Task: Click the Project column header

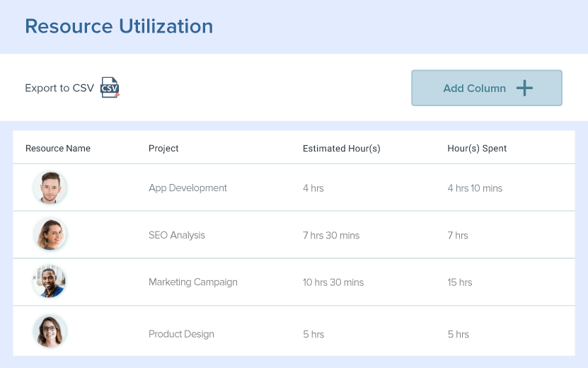Action: 163,149
